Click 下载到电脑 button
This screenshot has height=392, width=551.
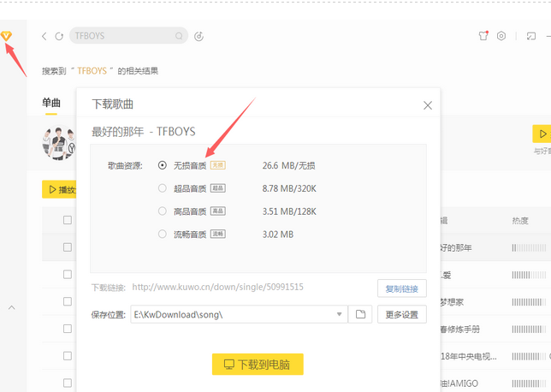[258, 365]
